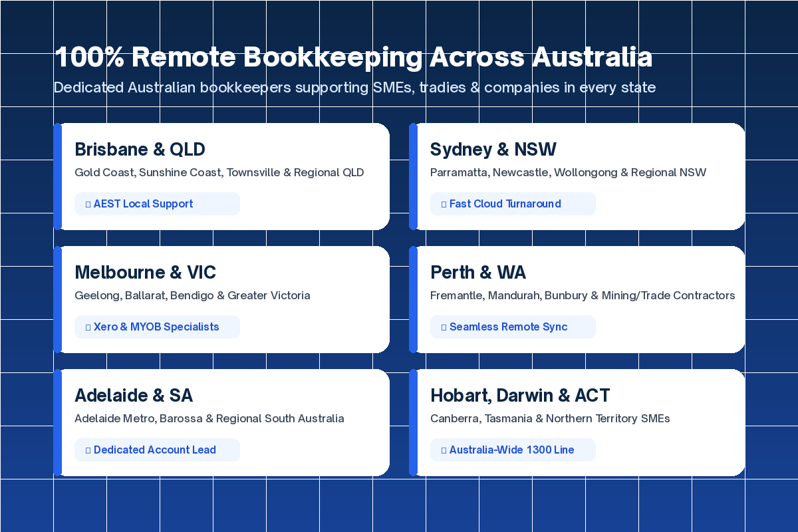The image size is (798, 532).
Task: Select the Seamless Remote Sync badge
Action: click(513, 327)
